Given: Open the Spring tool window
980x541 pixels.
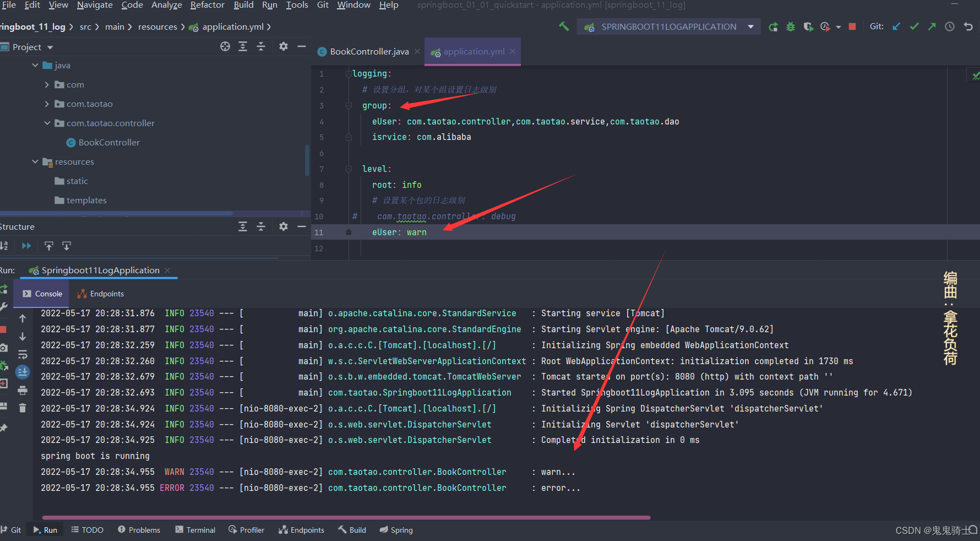Looking at the screenshot, I should click(396, 530).
